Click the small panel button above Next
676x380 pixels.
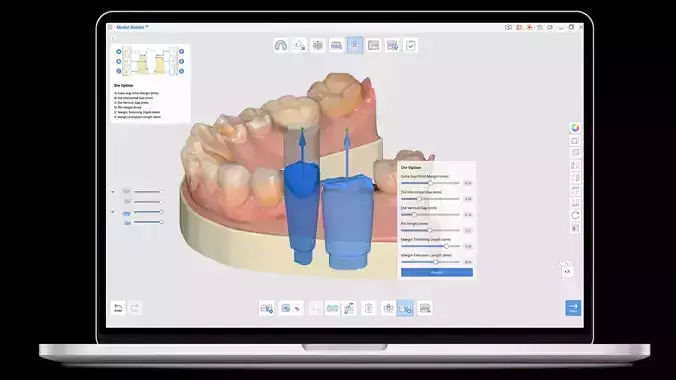(567, 271)
